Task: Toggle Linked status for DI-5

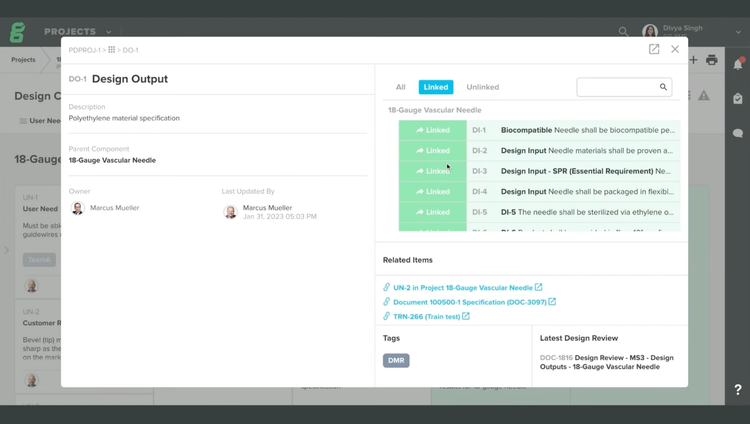Action: [432, 212]
